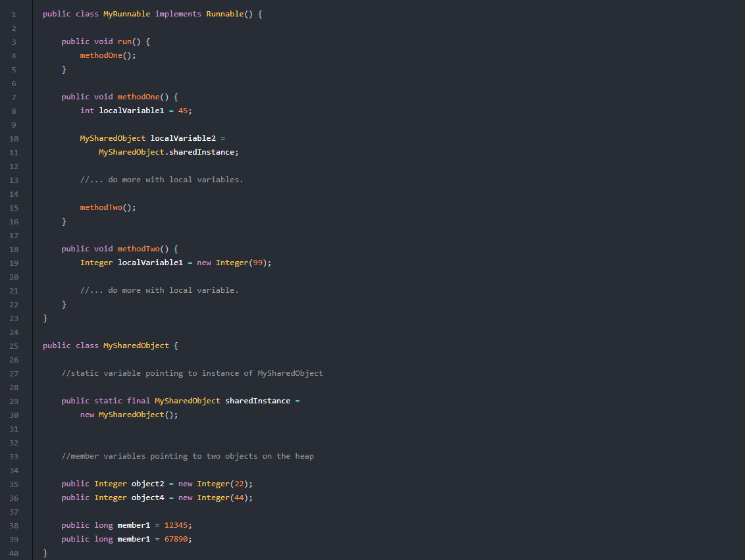The image size is (745, 560).
Task: Click line number 1 in the gutter
Action: click(14, 14)
